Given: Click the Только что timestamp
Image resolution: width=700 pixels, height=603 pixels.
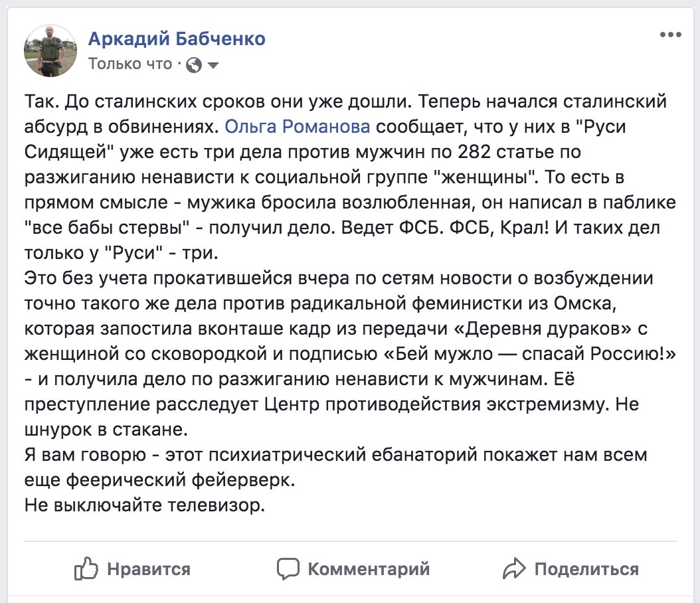Looking at the screenshot, I should click(x=130, y=64).
